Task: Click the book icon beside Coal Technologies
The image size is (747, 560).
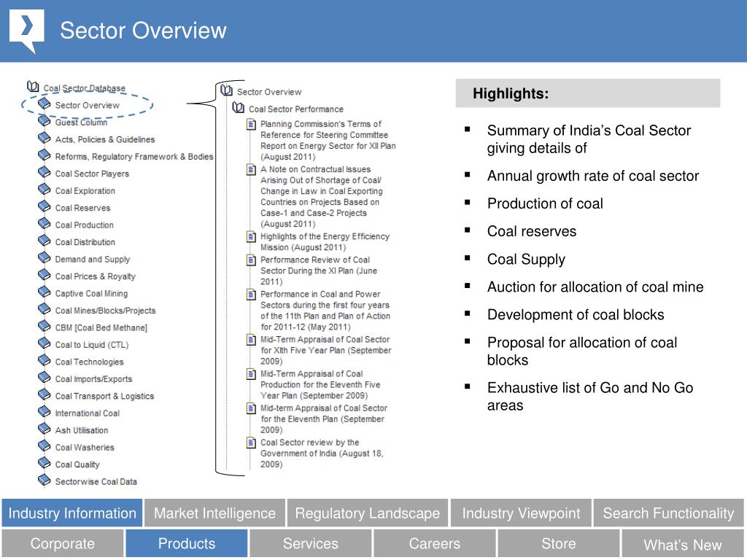Action: pos(44,360)
